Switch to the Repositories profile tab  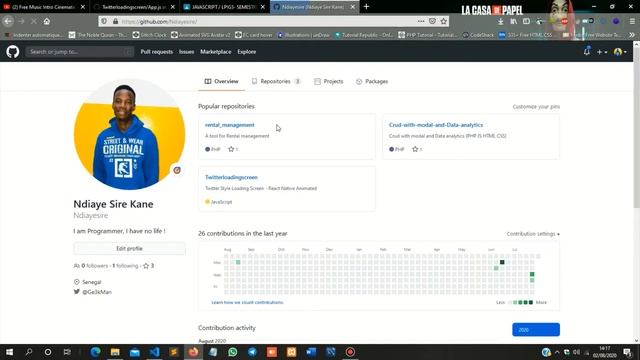276,82
